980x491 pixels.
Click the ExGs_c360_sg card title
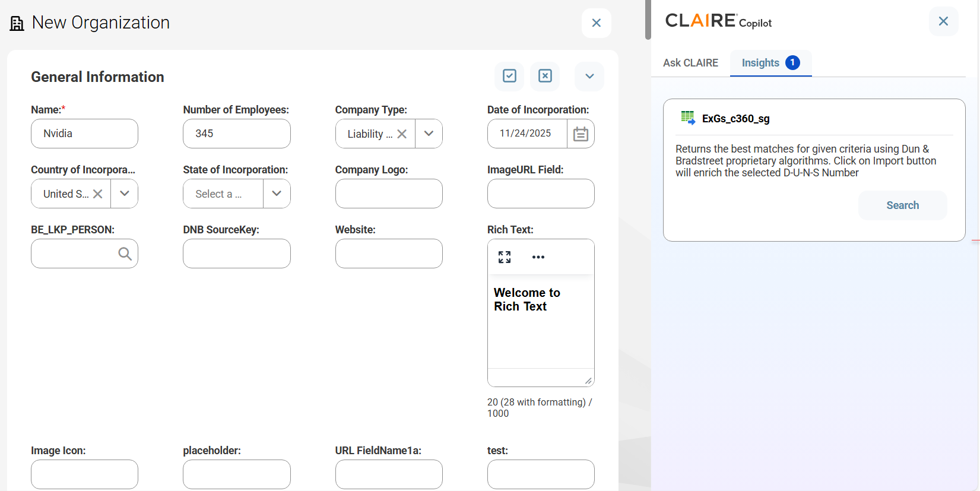click(x=735, y=119)
